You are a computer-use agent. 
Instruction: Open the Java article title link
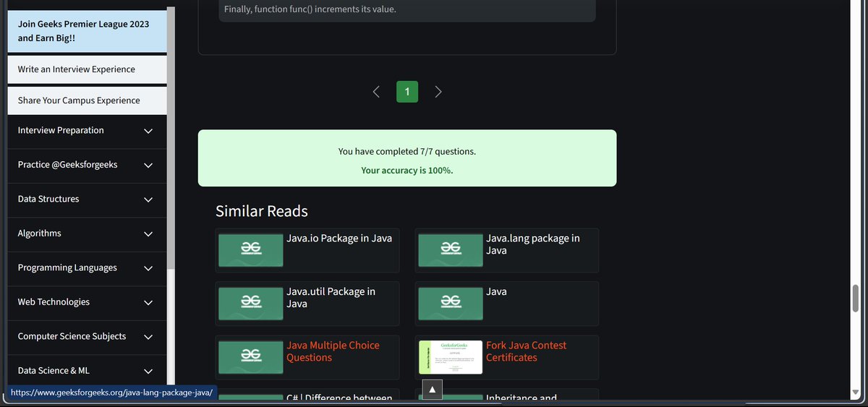tap(496, 291)
